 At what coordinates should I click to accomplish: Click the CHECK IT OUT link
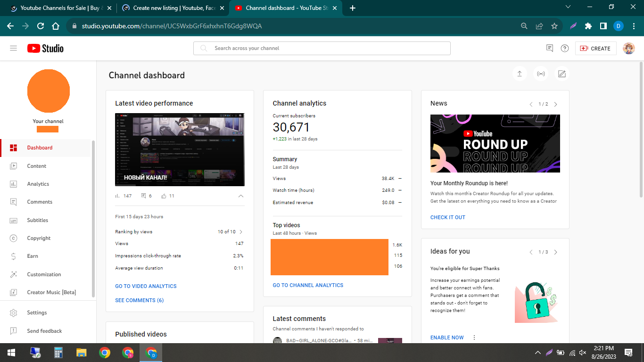[447, 217]
